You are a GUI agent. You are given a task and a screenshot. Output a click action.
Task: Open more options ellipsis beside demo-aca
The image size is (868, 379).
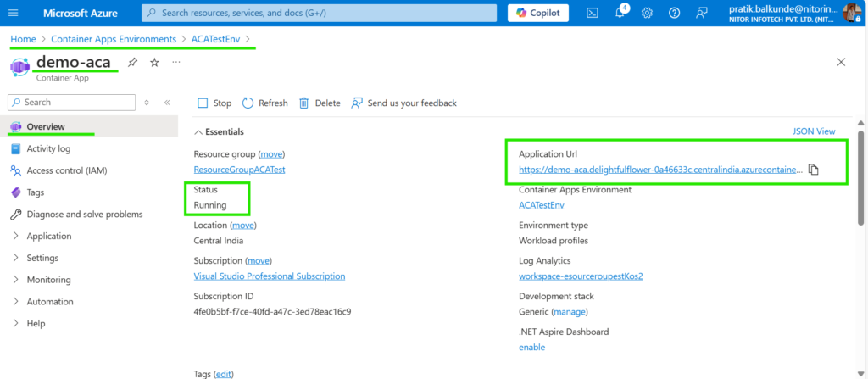(x=176, y=62)
